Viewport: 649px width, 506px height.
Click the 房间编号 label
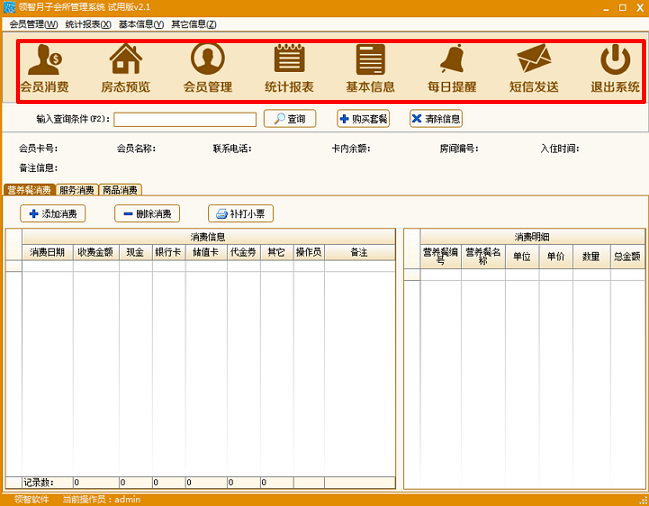pos(459,148)
